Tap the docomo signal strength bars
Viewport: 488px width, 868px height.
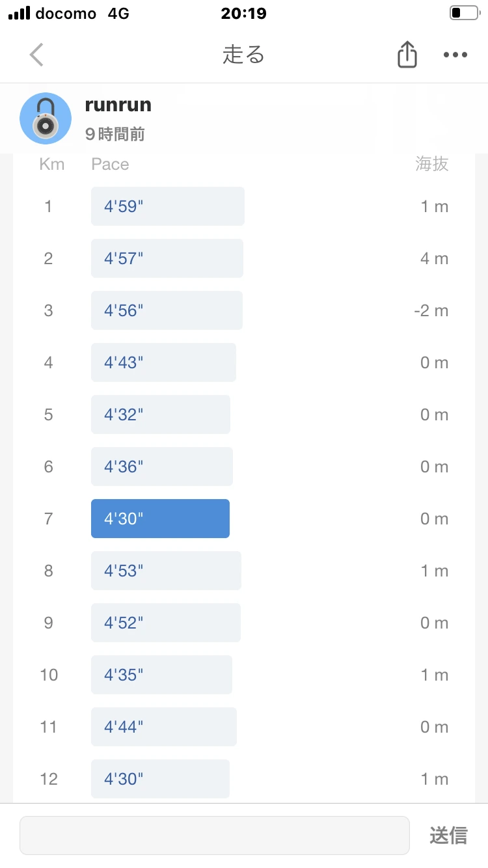(x=20, y=13)
